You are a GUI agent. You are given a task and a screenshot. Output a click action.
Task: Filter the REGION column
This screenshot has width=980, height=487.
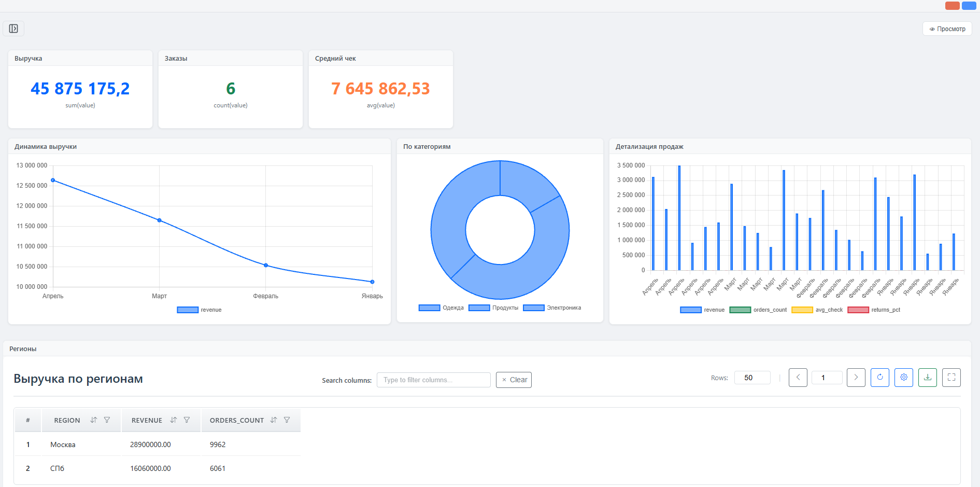click(107, 420)
